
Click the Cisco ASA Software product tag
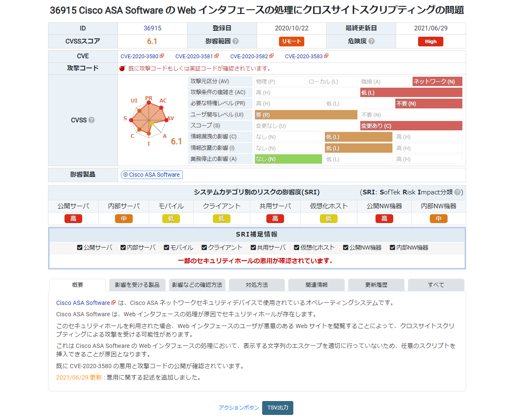[x=152, y=175]
